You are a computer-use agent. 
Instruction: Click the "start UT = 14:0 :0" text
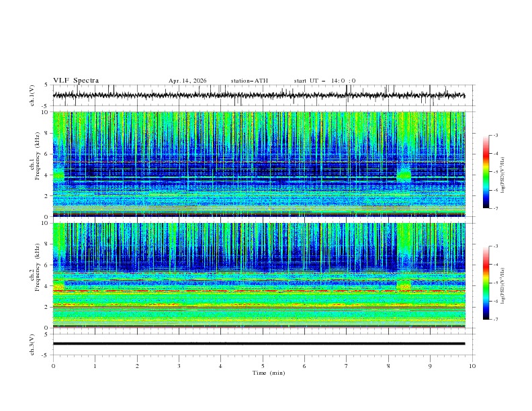pyautogui.click(x=324, y=81)
